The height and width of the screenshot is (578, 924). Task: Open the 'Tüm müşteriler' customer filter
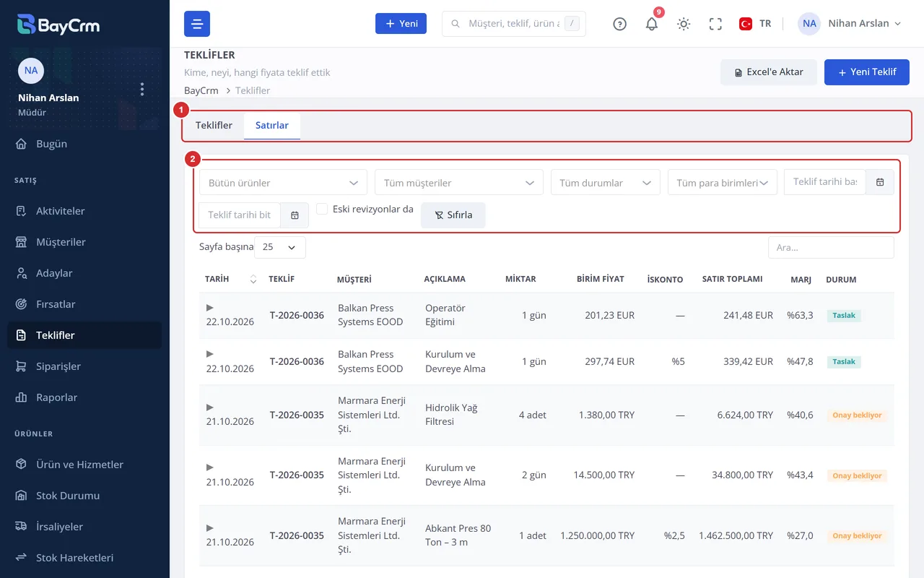click(458, 183)
